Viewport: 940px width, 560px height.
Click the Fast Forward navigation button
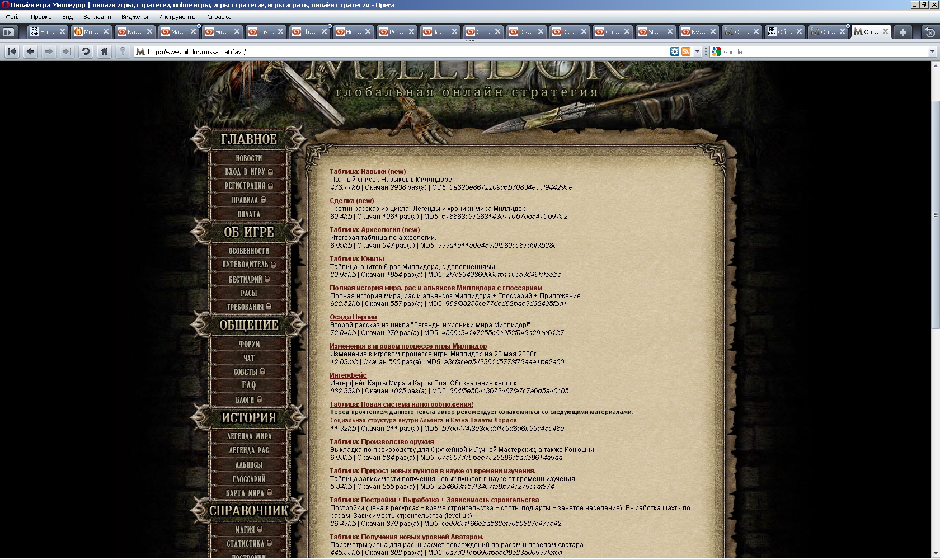(67, 51)
